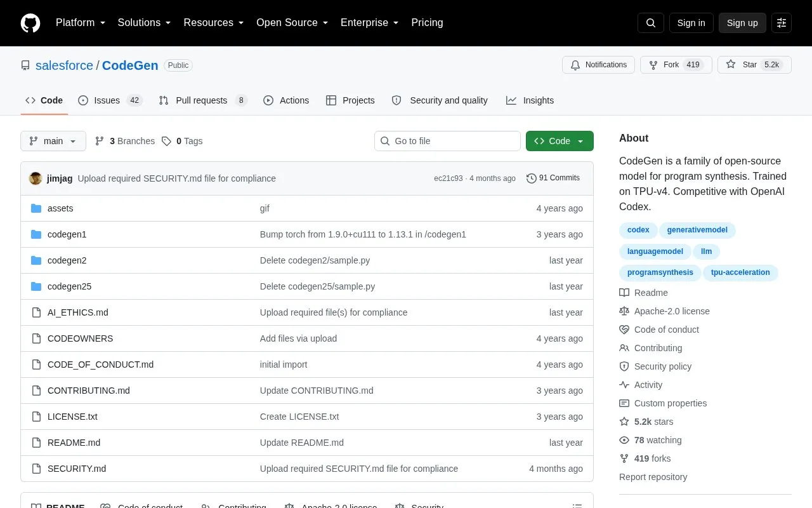The image size is (812, 508).
Task: Click the history clock icon by 91 Commits
Action: (x=532, y=178)
